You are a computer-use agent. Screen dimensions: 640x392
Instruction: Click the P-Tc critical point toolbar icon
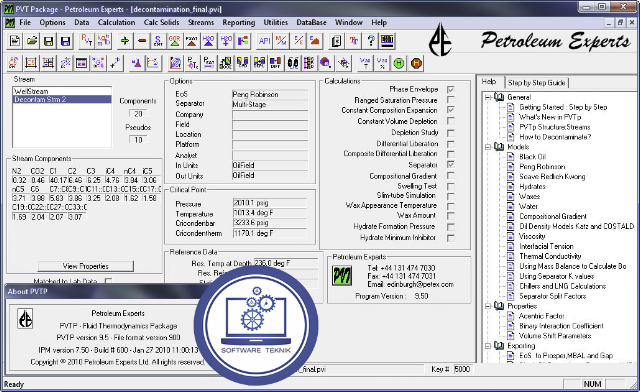[192, 63]
